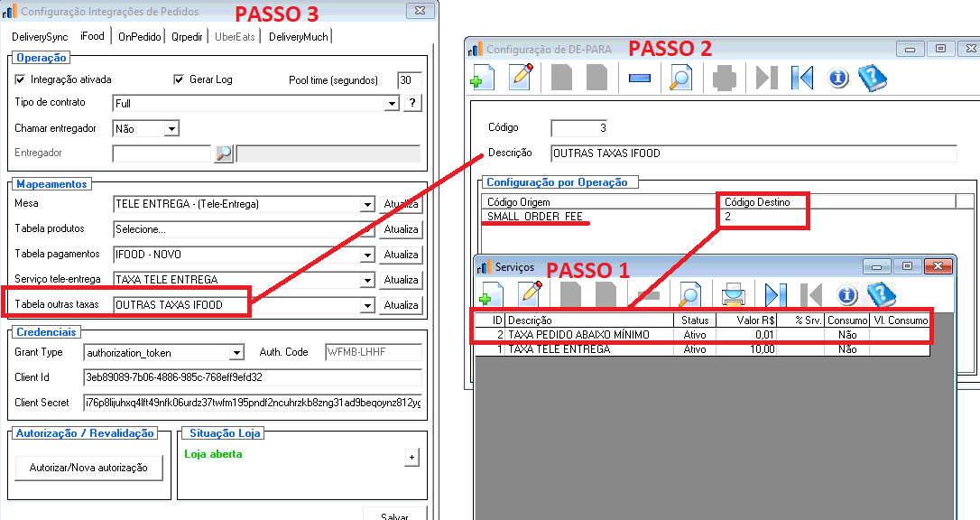980x520 pixels.
Task: Click the Client Secret field
Action: tap(253, 404)
